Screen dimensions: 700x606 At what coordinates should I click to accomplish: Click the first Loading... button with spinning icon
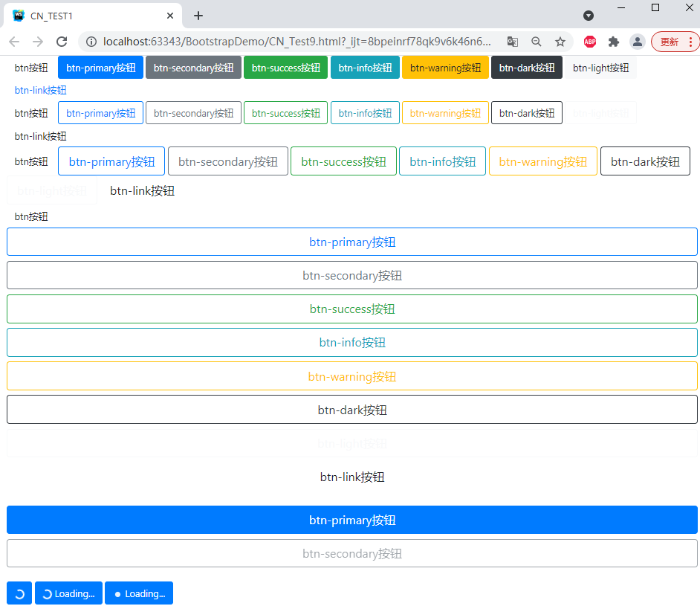pos(68,593)
